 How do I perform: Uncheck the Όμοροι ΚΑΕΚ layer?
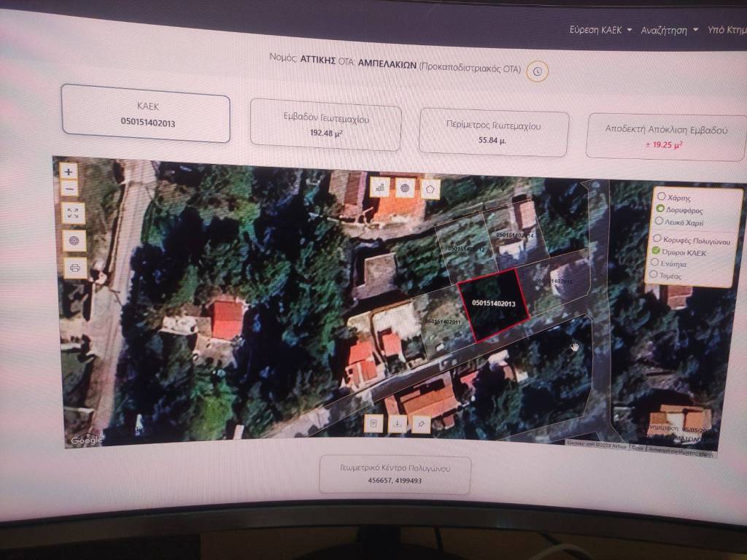(x=657, y=251)
